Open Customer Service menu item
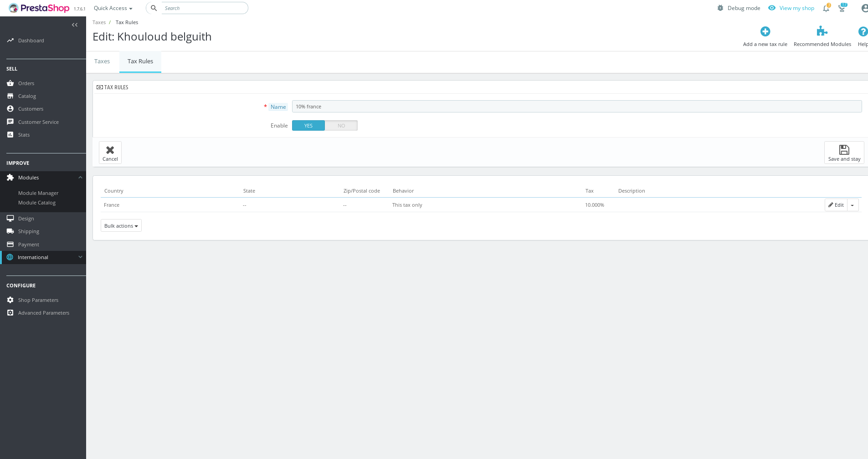 [x=38, y=122]
